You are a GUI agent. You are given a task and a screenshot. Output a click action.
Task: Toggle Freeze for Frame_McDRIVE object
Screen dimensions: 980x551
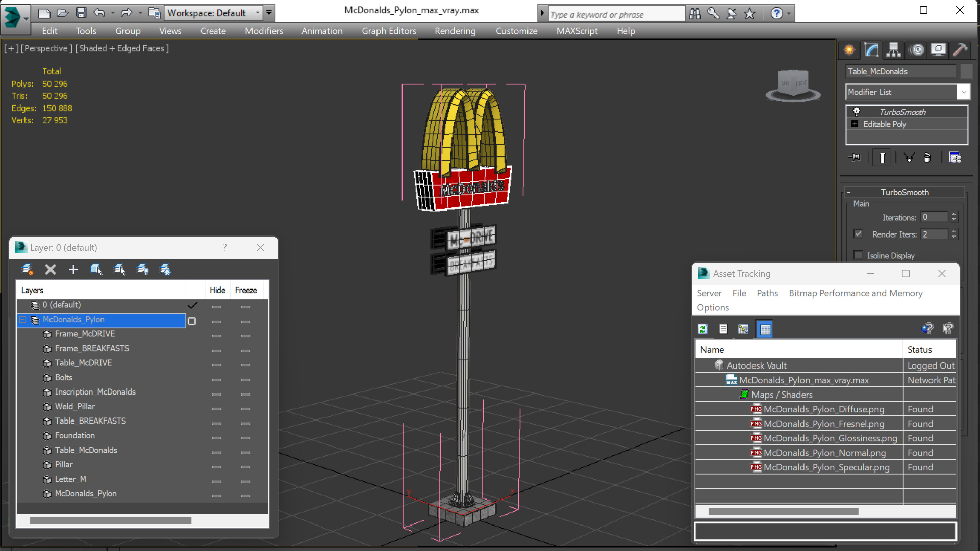pyautogui.click(x=246, y=336)
